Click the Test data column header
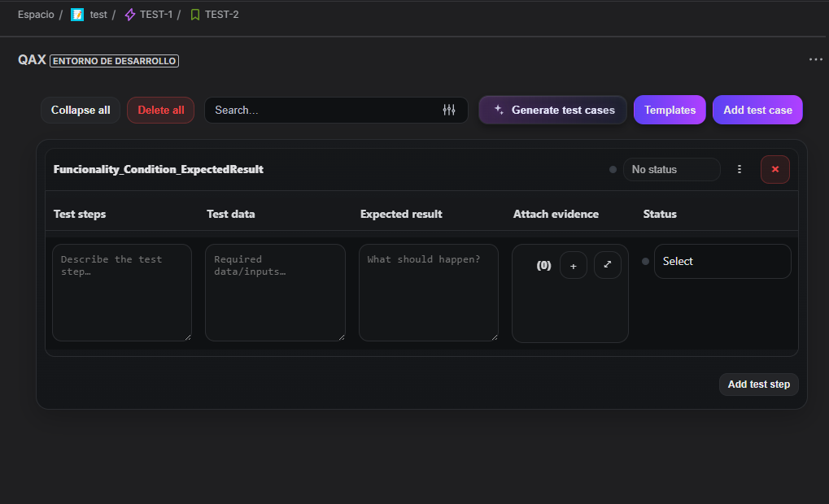 coord(230,214)
